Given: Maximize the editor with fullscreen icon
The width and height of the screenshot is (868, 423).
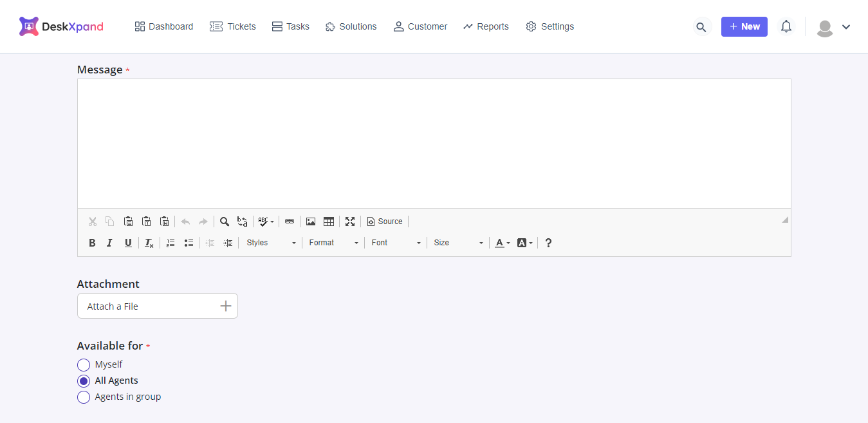Looking at the screenshot, I should [350, 221].
